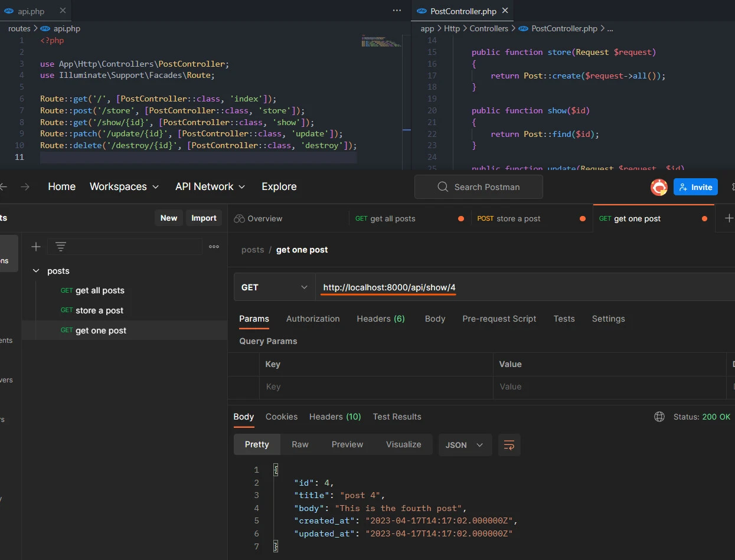The height and width of the screenshot is (560, 735).
Task: Click the Postman user avatar icon
Action: [x=658, y=187]
